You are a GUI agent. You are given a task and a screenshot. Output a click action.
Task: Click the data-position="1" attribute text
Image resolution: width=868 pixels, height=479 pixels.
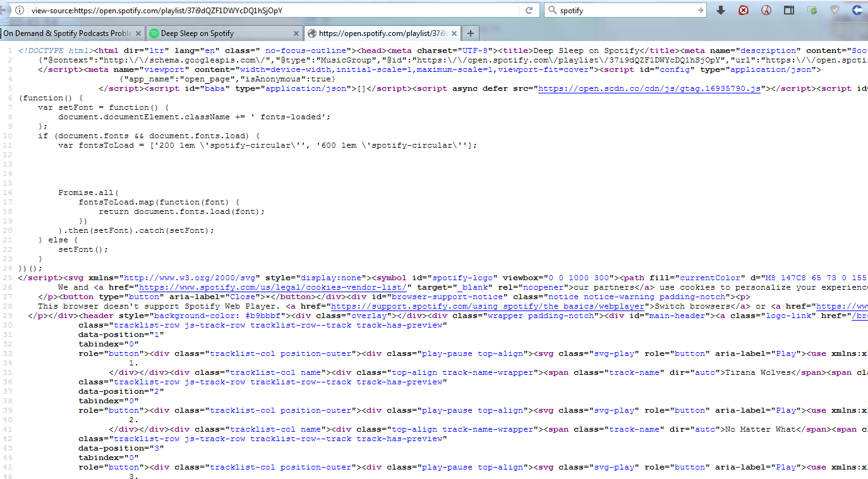coord(121,334)
